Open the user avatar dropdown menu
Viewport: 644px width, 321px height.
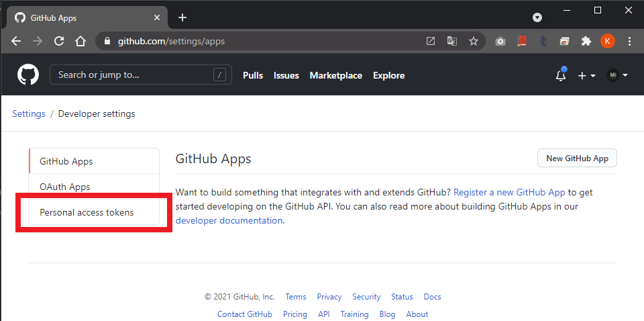(617, 75)
